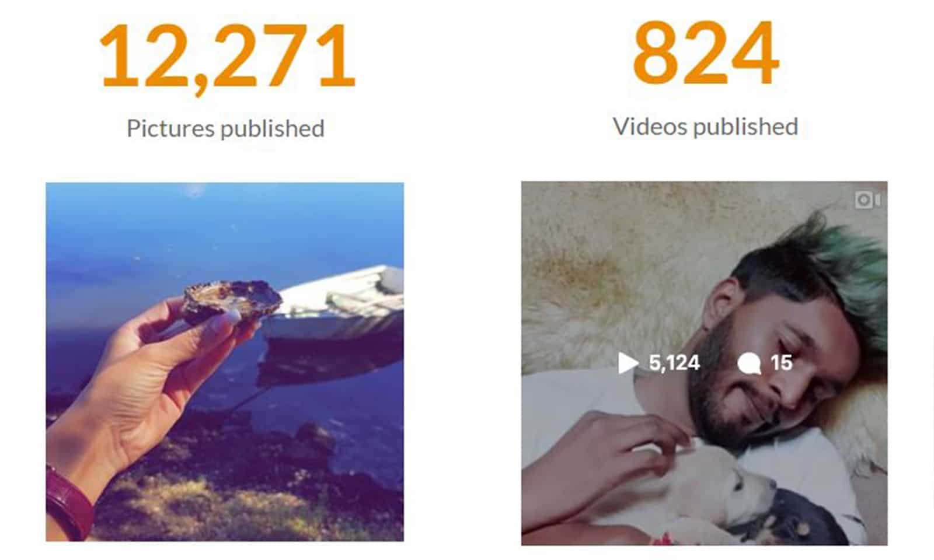Click the video camera icon on thumbnail
Screen dimensions: 934x560
[x=867, y=200]
